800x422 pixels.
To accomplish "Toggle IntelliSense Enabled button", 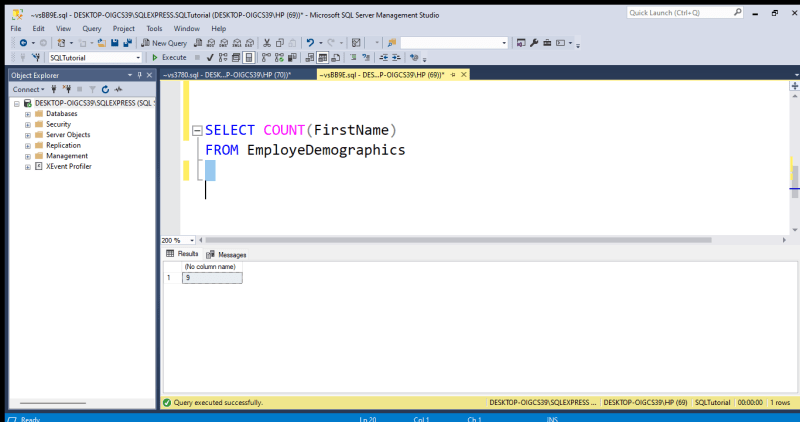I will (x=248, y=58).
